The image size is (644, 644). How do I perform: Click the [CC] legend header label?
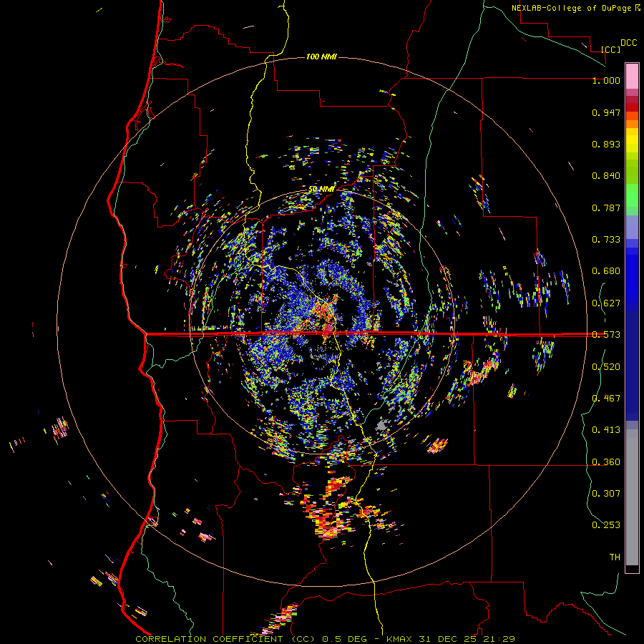(611, 49)
